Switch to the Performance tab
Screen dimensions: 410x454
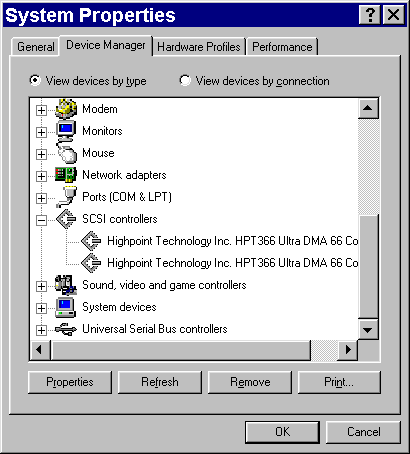282,47
